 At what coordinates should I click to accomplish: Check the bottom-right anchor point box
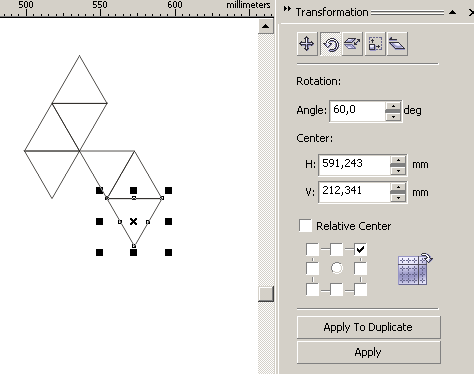click(x=360, y=289)
